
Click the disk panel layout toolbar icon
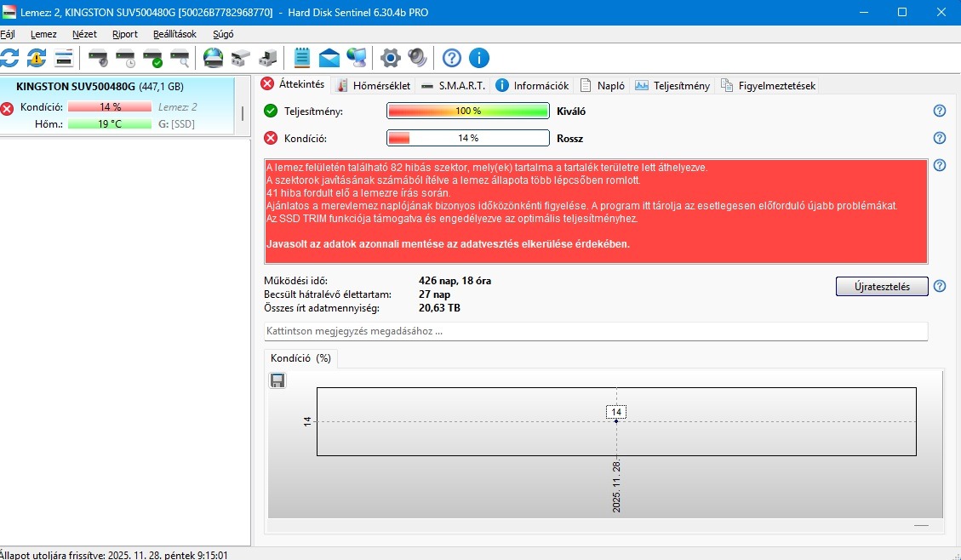[x=64, y=58]
